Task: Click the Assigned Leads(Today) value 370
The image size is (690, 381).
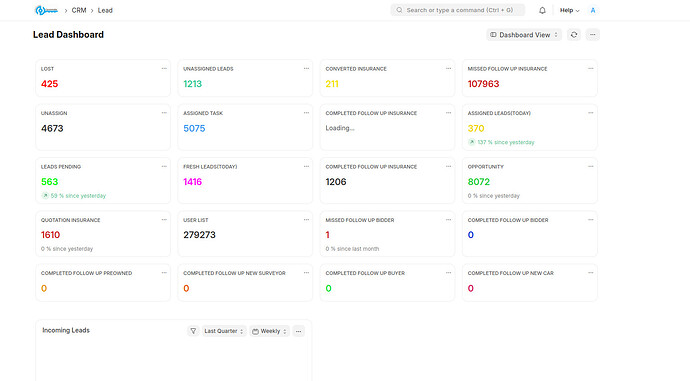Action: (x=476, y=128)
